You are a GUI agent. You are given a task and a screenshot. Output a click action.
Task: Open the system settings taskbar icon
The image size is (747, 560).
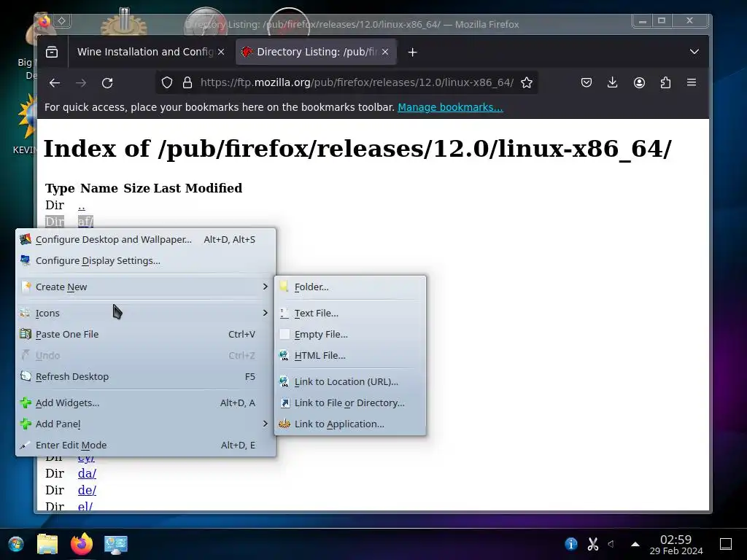pos(116,544)
